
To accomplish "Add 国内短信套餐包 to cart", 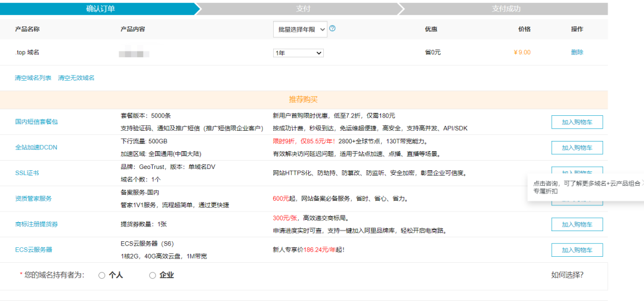I will point(577,122).
